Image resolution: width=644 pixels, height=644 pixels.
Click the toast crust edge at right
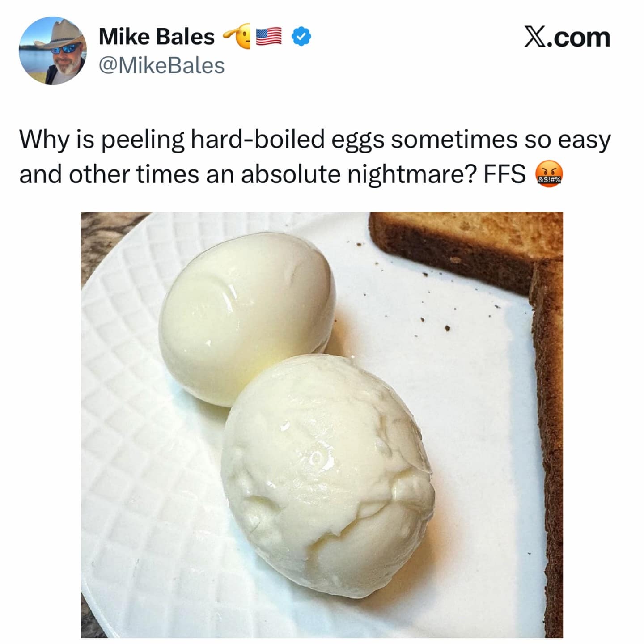tap(548, 447)
